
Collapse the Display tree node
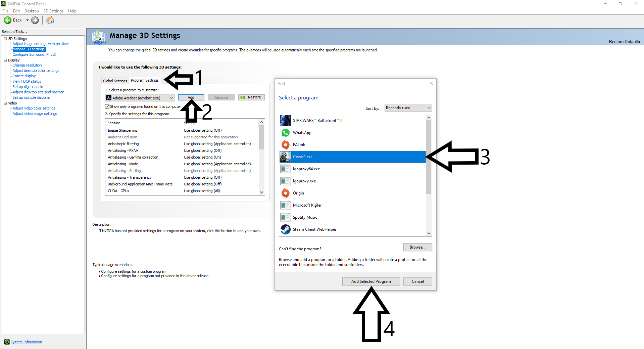pos(5,60)
